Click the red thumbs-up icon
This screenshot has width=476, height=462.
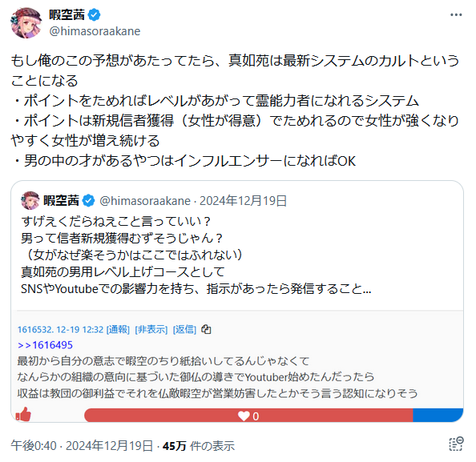pyautogui.click(x=23, y=415)
